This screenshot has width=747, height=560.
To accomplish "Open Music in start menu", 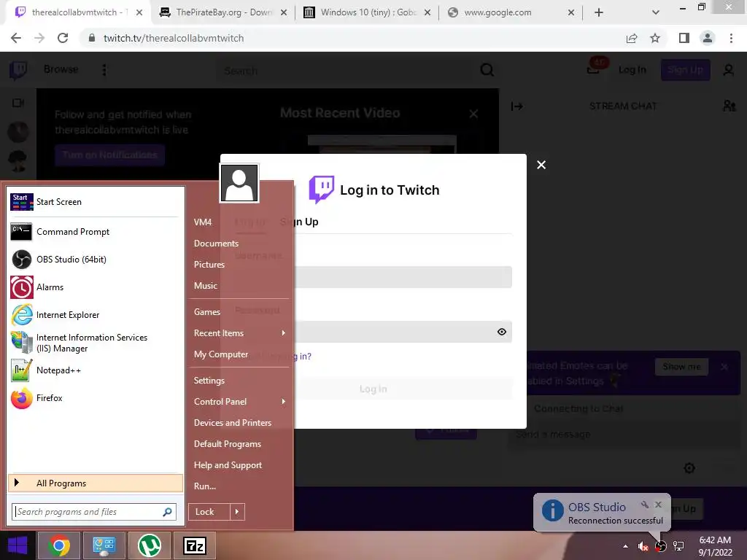I will (205, 286).
